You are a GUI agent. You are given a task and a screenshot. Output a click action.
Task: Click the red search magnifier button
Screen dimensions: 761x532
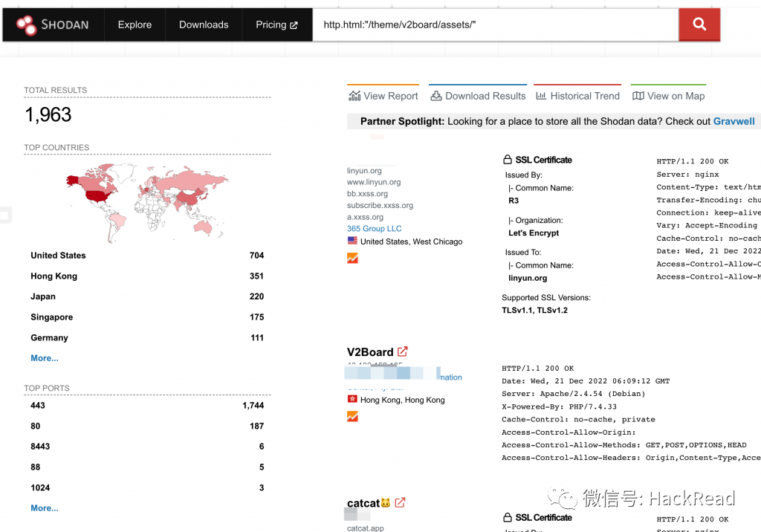[699, 25]
